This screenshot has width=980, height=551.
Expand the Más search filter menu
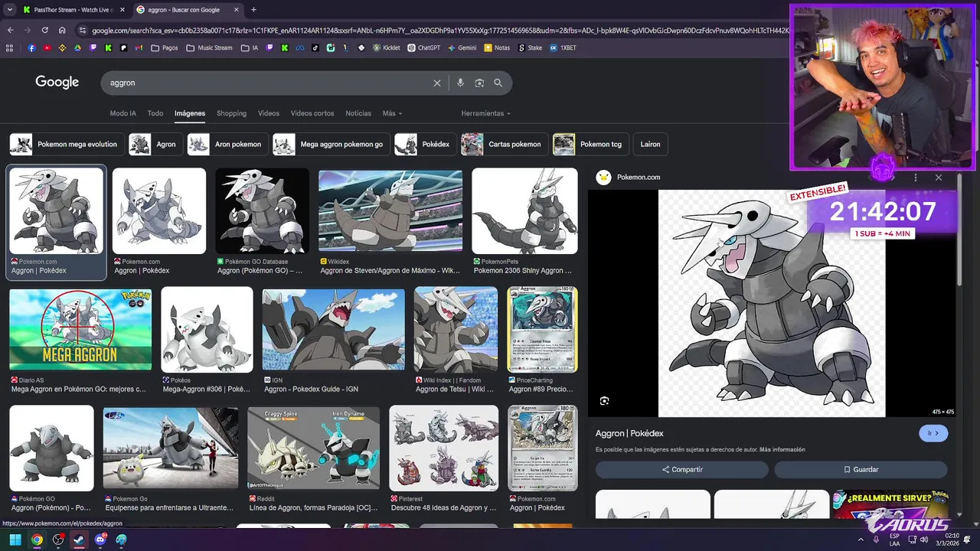tap(392, 113)
